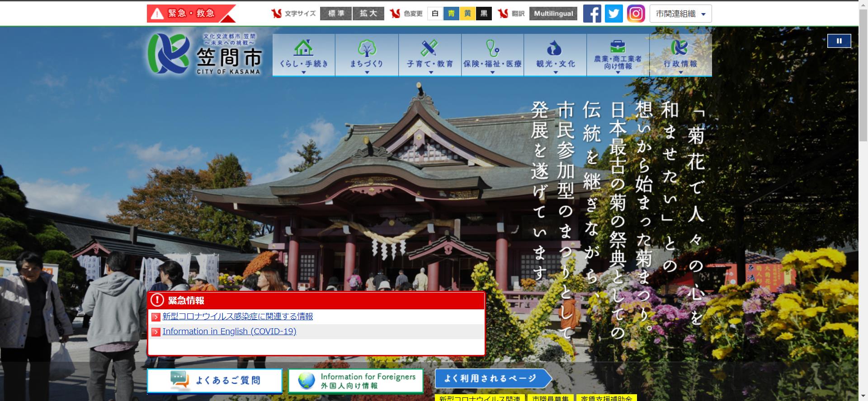Open the Instagram icon link
The height and width of the screenshot is (401, 868).
pyautogui.click(x=635, y=14)
